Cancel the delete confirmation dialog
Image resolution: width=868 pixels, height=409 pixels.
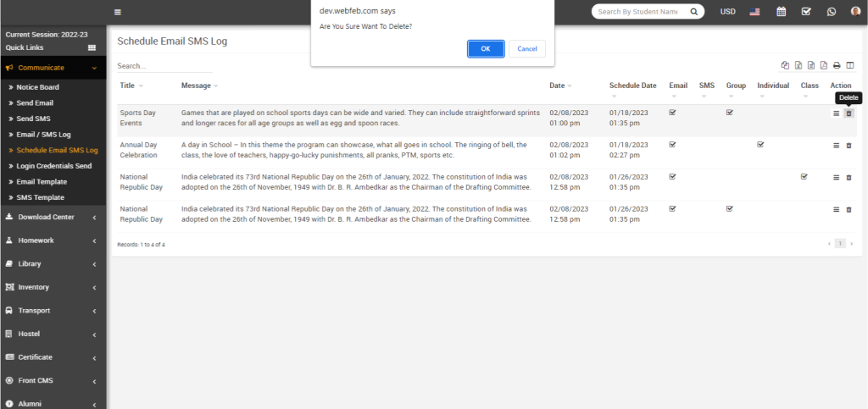527,48
